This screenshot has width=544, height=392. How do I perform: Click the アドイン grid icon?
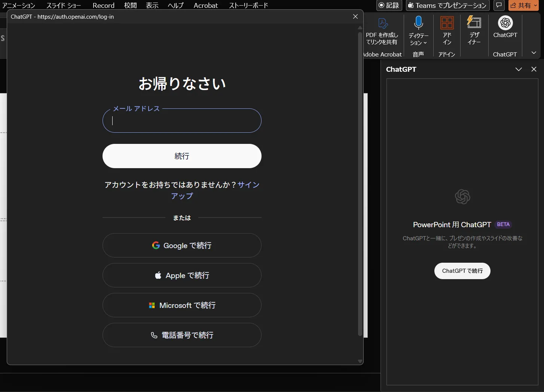point(447,23)
